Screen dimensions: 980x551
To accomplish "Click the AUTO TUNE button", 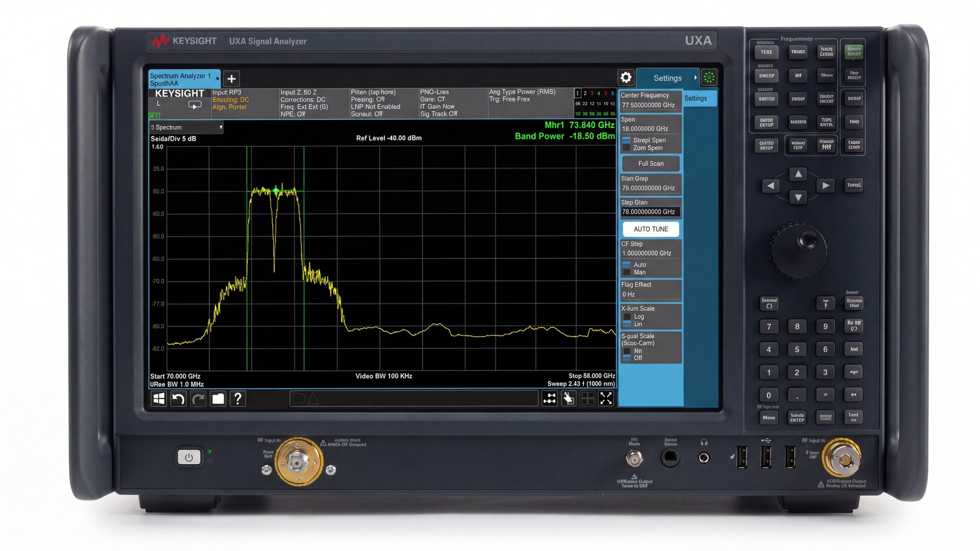I will (x=651, y=229).
